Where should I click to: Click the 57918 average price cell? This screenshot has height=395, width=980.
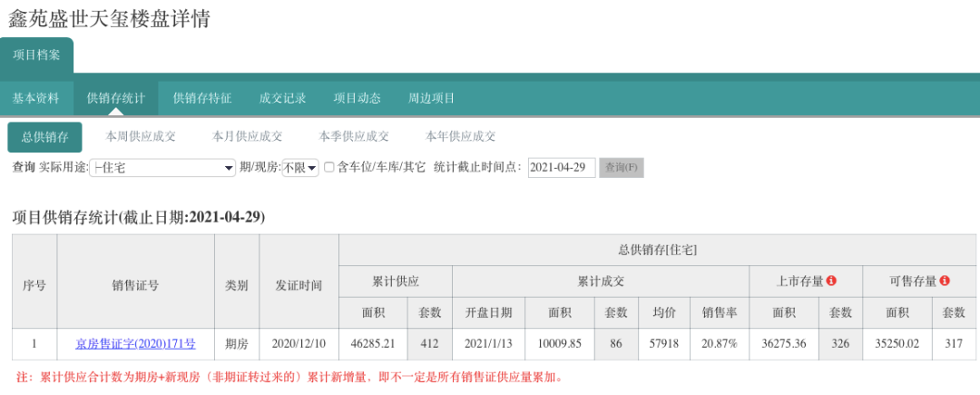tap(663, 344)
